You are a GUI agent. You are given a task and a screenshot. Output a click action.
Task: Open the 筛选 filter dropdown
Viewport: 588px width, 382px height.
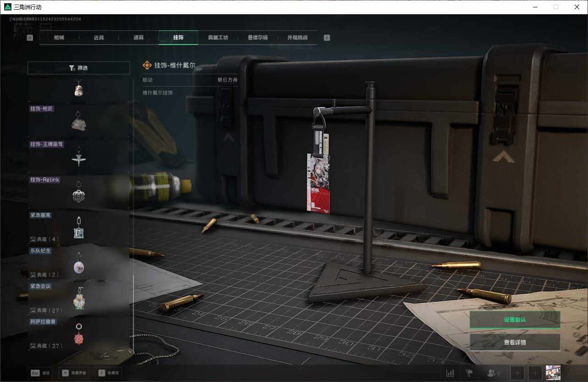point(78,68)
